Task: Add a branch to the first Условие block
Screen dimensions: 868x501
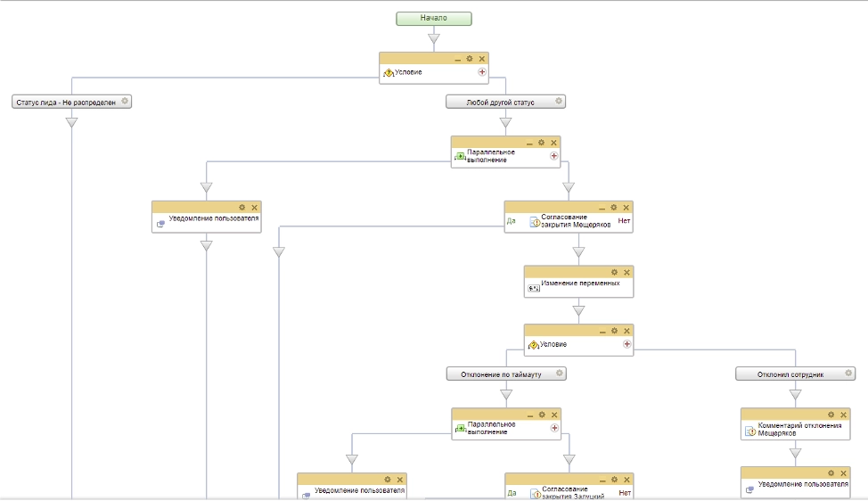Action: [x=482, y=72]
